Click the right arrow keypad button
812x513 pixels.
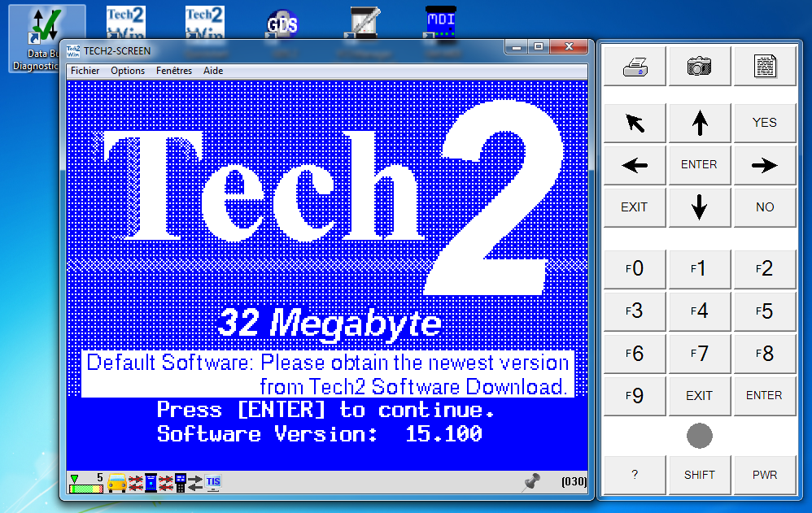pyautogui.click(x=765, y=166)
